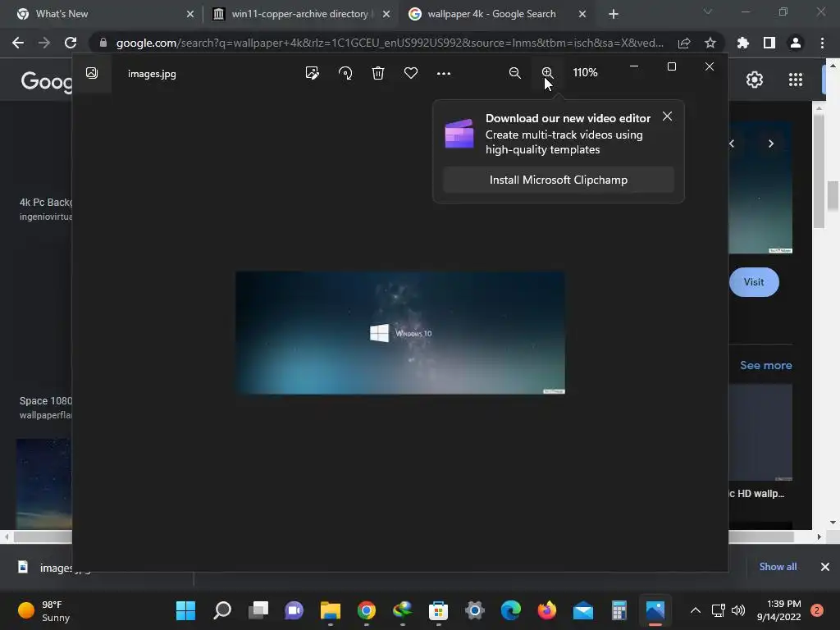Open Microsoft Edge from the taskbar
Screen dimensions: 840x630
point(510,610)
